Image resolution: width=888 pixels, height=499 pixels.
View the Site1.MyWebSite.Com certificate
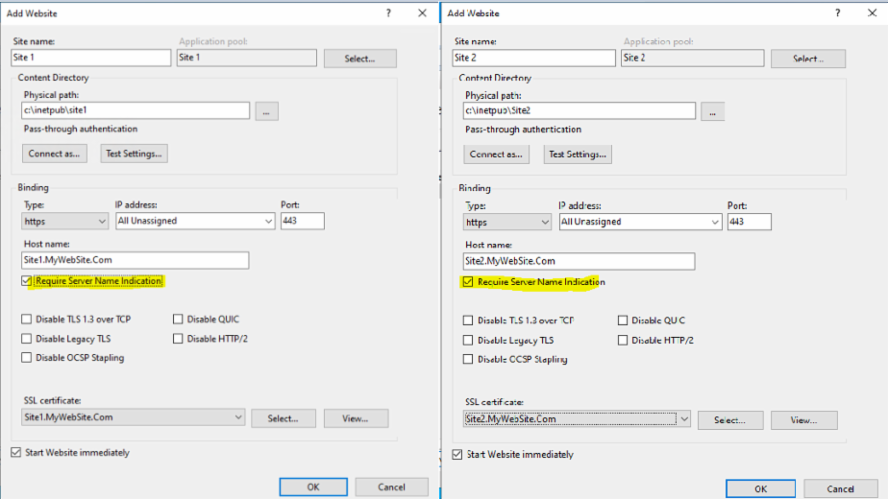356,419
